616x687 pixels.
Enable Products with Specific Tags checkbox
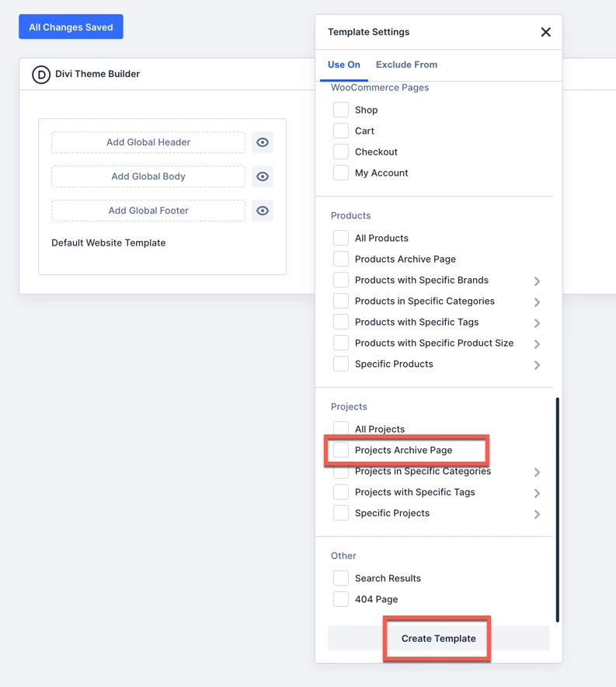click(x=340, y=322)
